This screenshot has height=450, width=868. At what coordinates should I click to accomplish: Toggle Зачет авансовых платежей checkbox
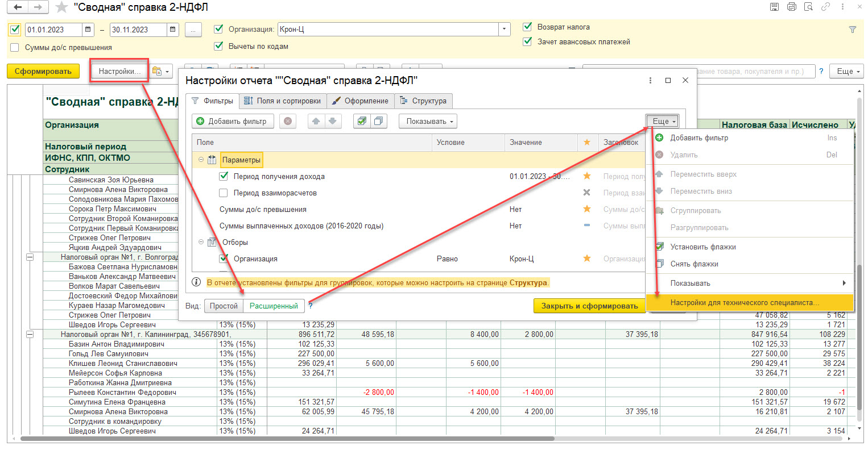pos(527,41)
